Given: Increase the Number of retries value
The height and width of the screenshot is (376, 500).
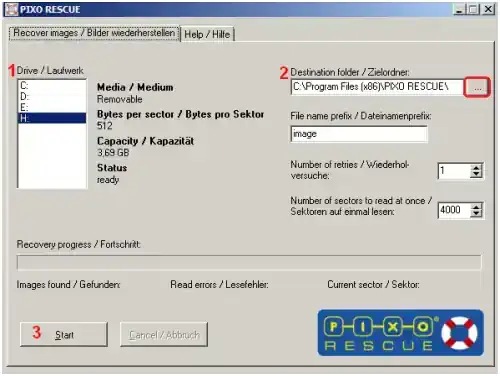Looking at the screenshot, I should click(476, 168).
